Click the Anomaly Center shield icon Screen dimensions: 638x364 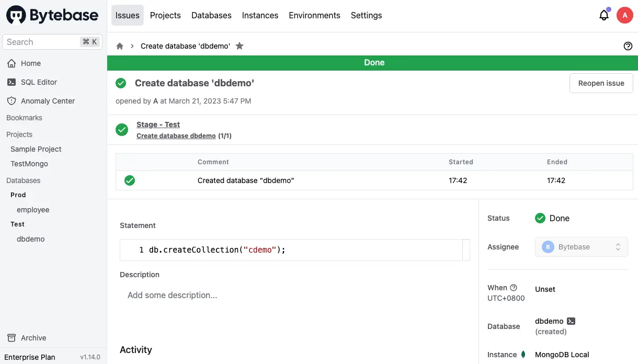click(12, 101)
